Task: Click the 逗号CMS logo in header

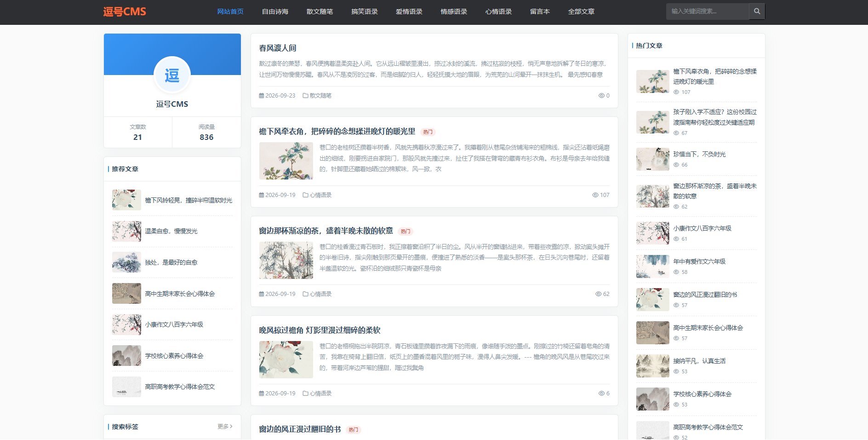Action: point(125,12)
